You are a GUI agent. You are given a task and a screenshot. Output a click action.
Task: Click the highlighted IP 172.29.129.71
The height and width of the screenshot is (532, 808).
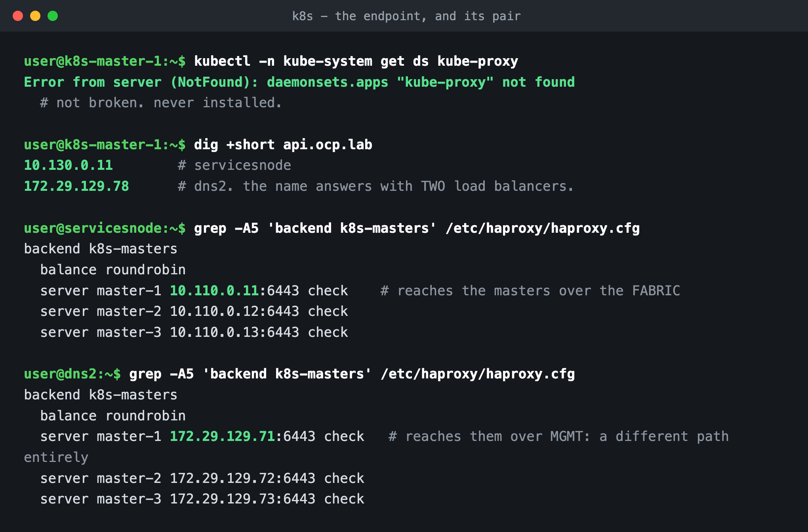(x=223, y=437)
